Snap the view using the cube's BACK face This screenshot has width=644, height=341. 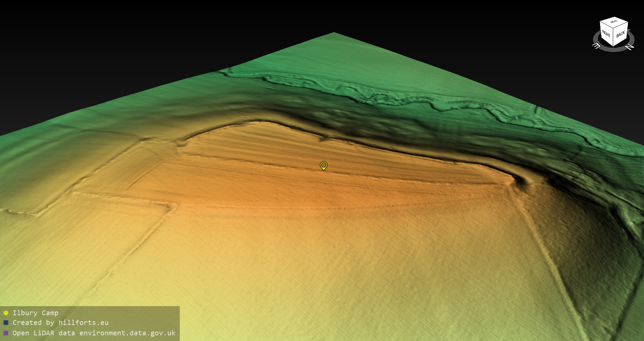pos(621,34)
